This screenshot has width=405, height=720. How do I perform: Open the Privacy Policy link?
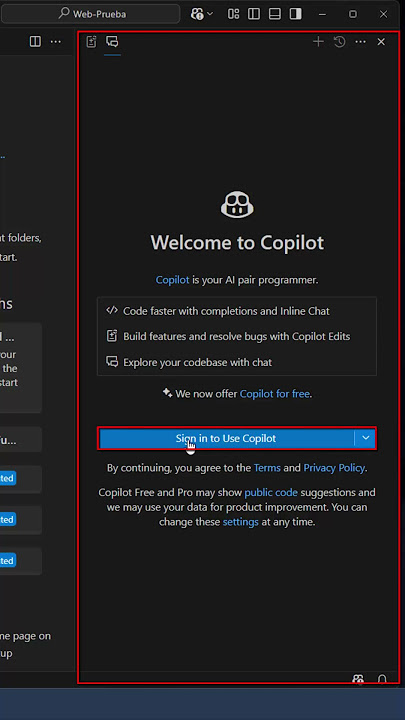point(334,468)
